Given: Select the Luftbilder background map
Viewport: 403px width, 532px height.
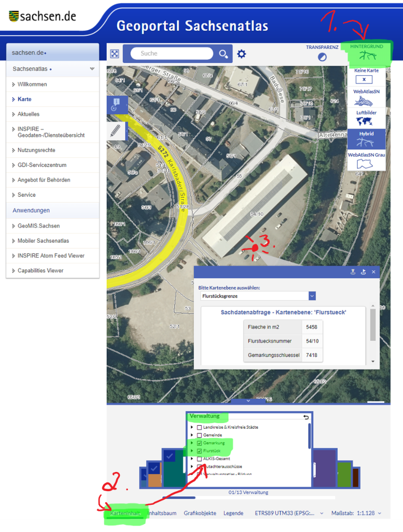Looking at the screenshot, I should click(367, 118).
